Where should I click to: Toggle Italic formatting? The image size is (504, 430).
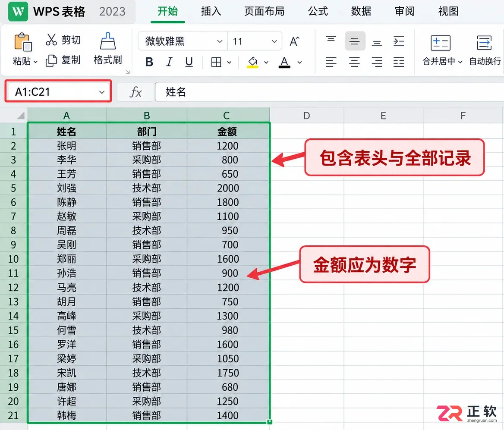click(169, 62)
